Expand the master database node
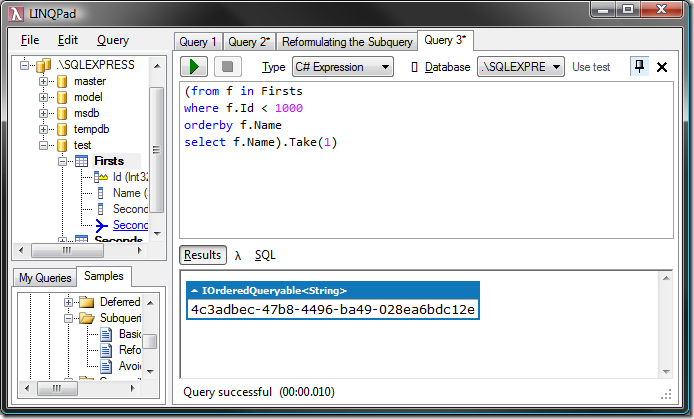The image size is (694, 419). click(43, 81)
